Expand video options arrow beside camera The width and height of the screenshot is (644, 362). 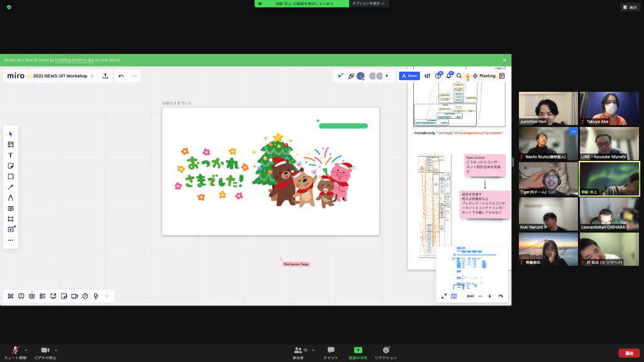click(56, 350)
